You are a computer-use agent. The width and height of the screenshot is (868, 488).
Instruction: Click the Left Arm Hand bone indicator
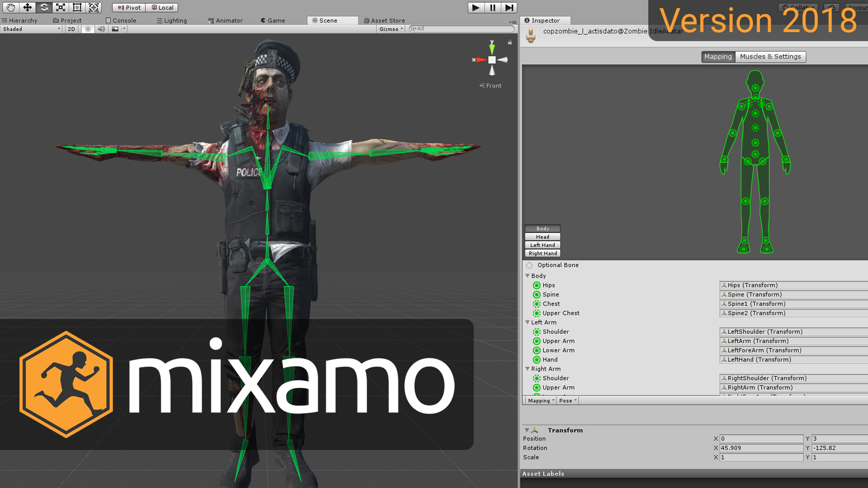(537, 360)
